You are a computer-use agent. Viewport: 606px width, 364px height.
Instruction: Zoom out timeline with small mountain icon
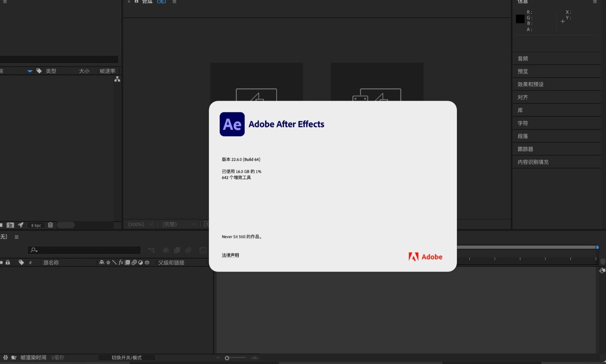[218, 358]
